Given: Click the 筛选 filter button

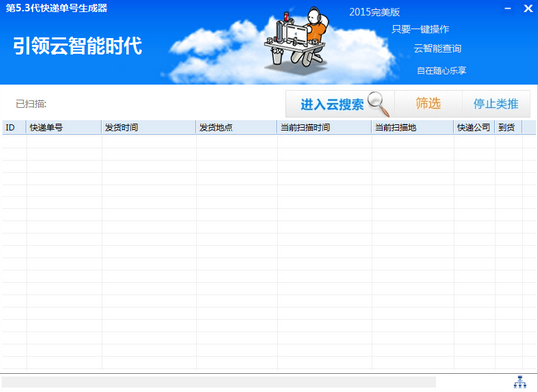Looking at the screenshot, I should coord(428,104).
